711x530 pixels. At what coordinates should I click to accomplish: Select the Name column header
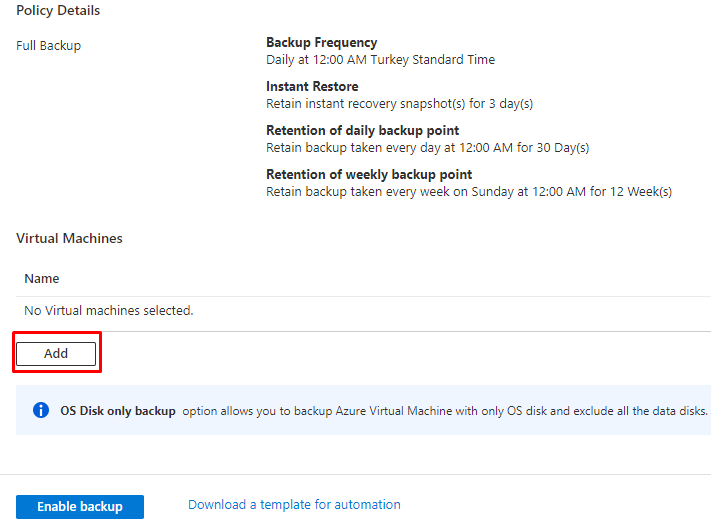coord(42,278)
